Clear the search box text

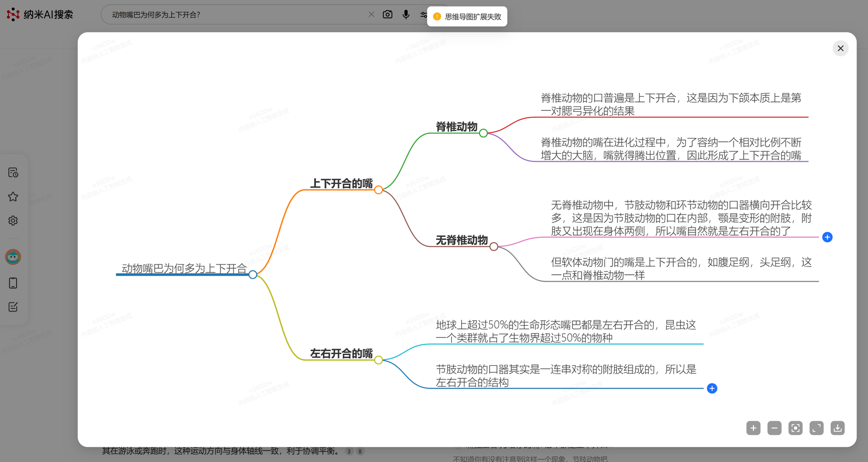point(372,15)
